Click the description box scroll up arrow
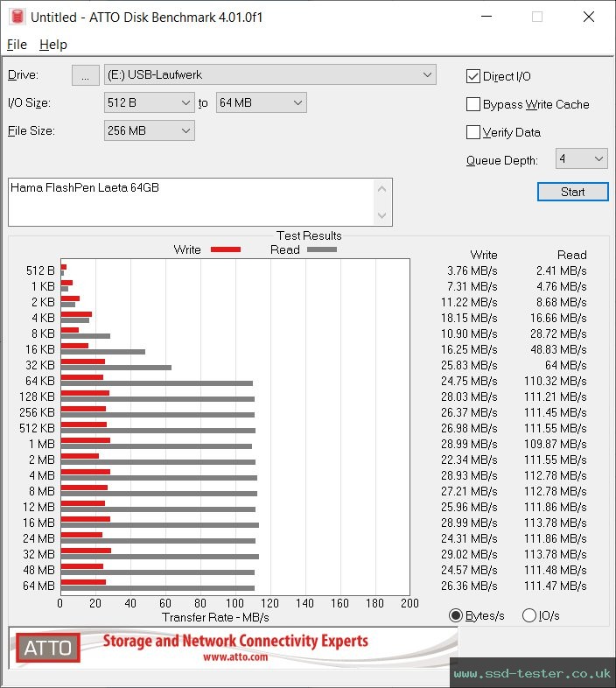The image size is (616, 688). pyautogui.click(x=381, y=189)
